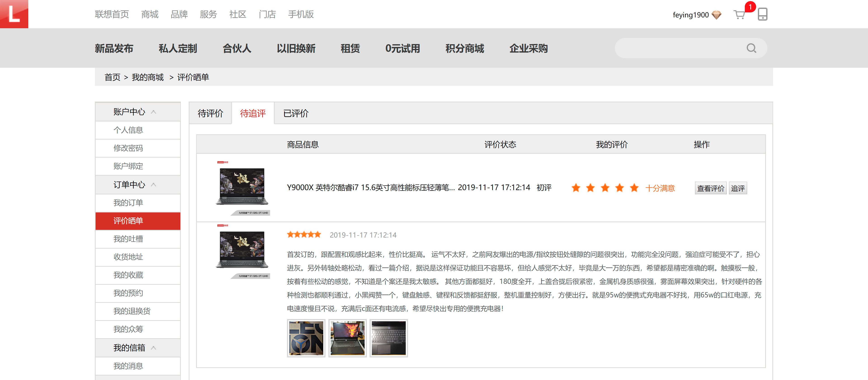Click the 初评 status text

tap(544, 187)
